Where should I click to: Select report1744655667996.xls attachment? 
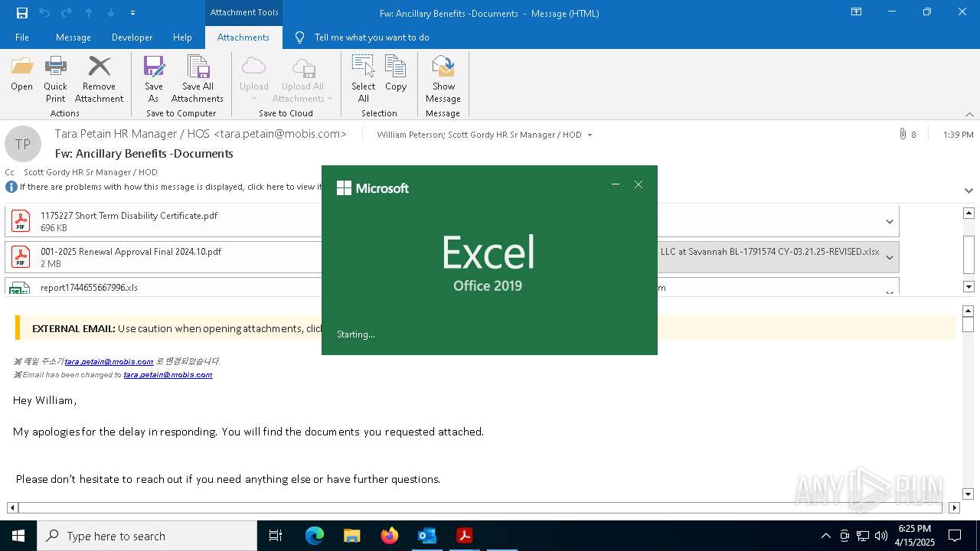[x=164, y=286]
